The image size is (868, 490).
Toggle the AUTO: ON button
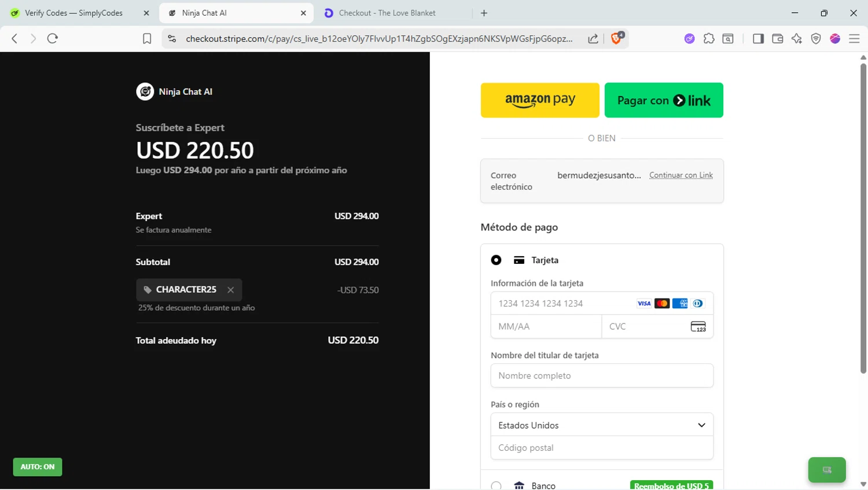click(38, 467)
